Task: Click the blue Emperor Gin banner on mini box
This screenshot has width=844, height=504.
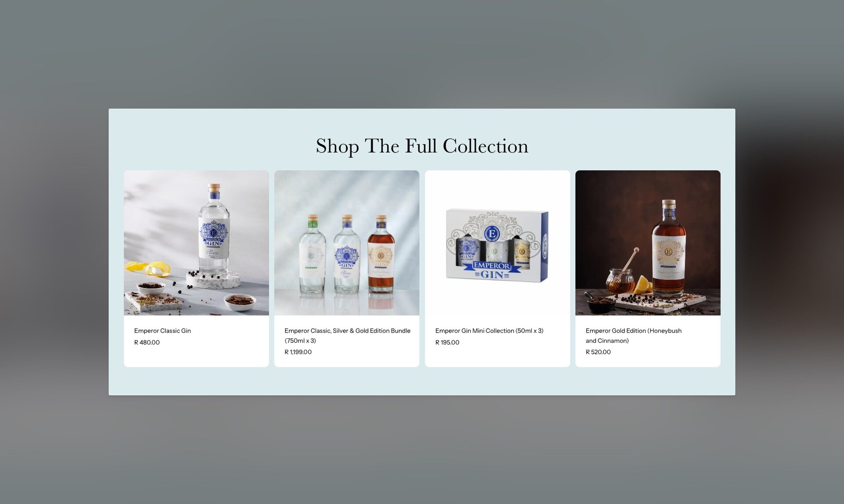Action: (491, 270)
